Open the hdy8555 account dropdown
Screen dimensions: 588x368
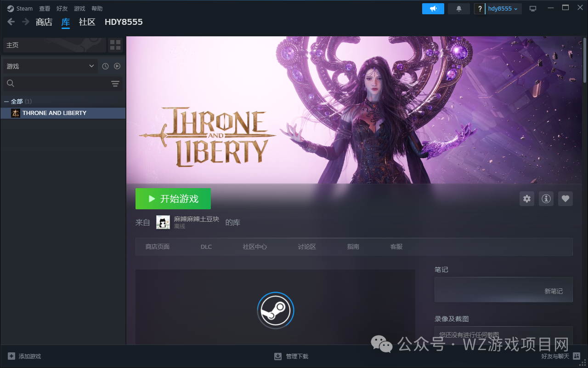coord(503,9)
